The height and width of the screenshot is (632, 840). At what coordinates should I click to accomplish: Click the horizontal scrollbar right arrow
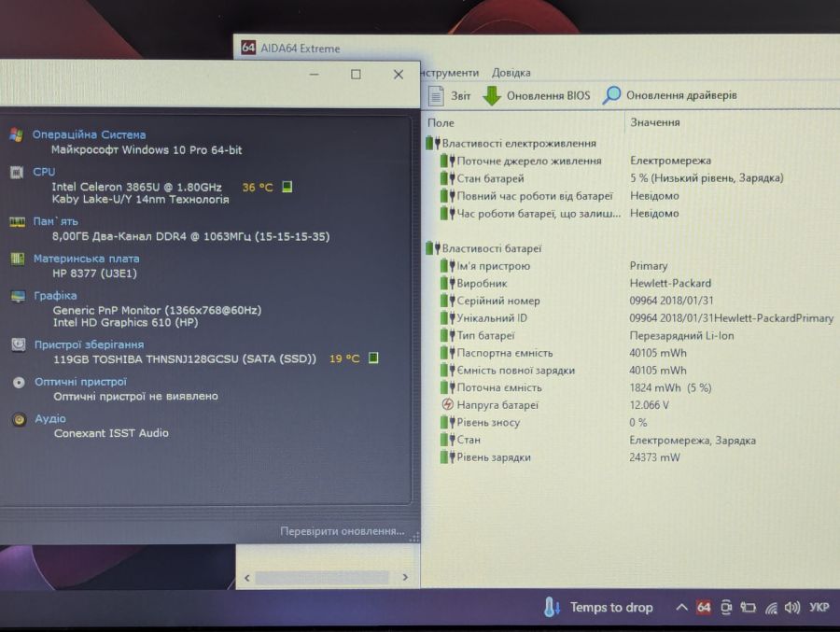point(405,577)
